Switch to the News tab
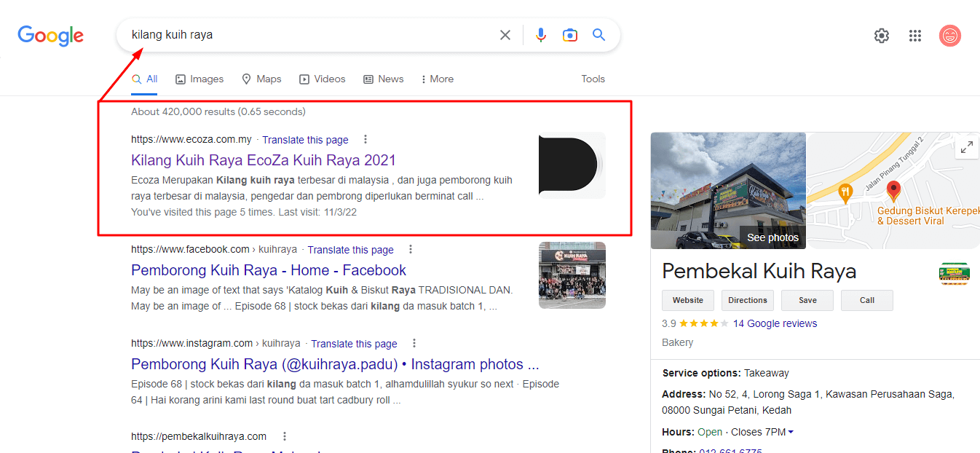The height and width of the screenshot is (453, 980). (384, 79)
